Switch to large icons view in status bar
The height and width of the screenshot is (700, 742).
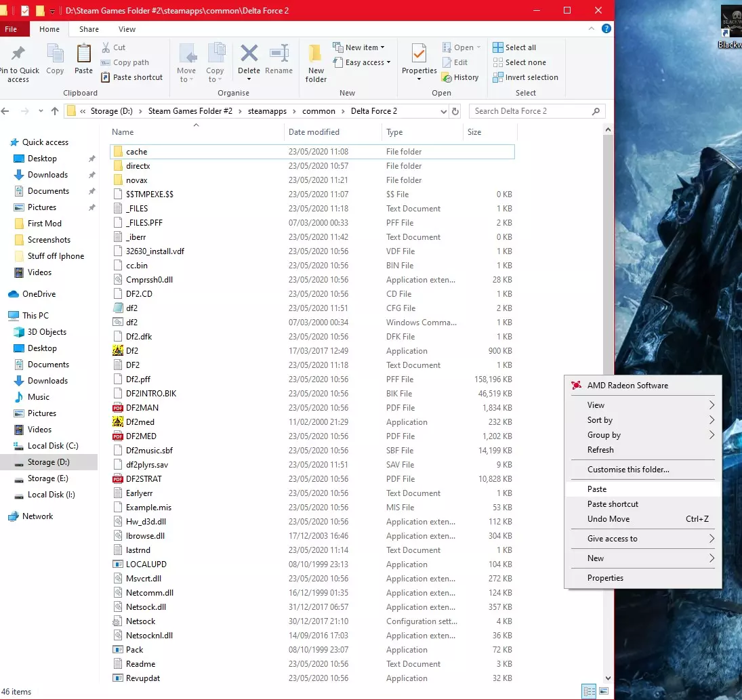tap(603, 691)
